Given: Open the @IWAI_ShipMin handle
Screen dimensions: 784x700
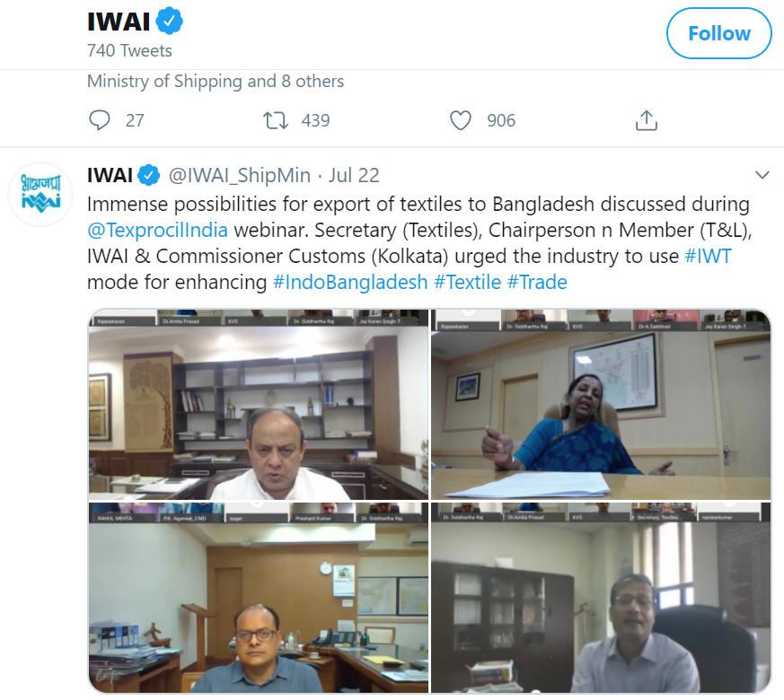Looking at the screenshot, I should click(x=240, y=175).
